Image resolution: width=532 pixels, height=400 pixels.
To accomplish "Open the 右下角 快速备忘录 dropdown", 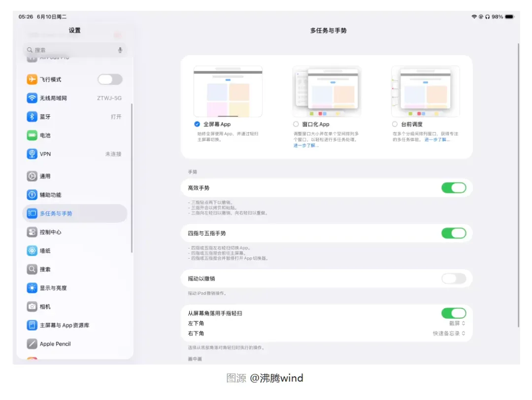I will (449, 334).
